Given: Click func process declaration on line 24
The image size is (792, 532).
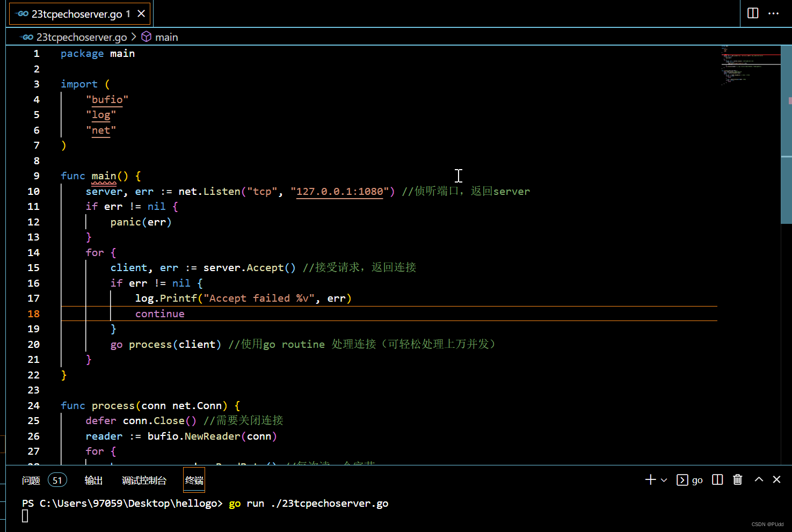Looking at the screenshot, I should pos(150,406).
